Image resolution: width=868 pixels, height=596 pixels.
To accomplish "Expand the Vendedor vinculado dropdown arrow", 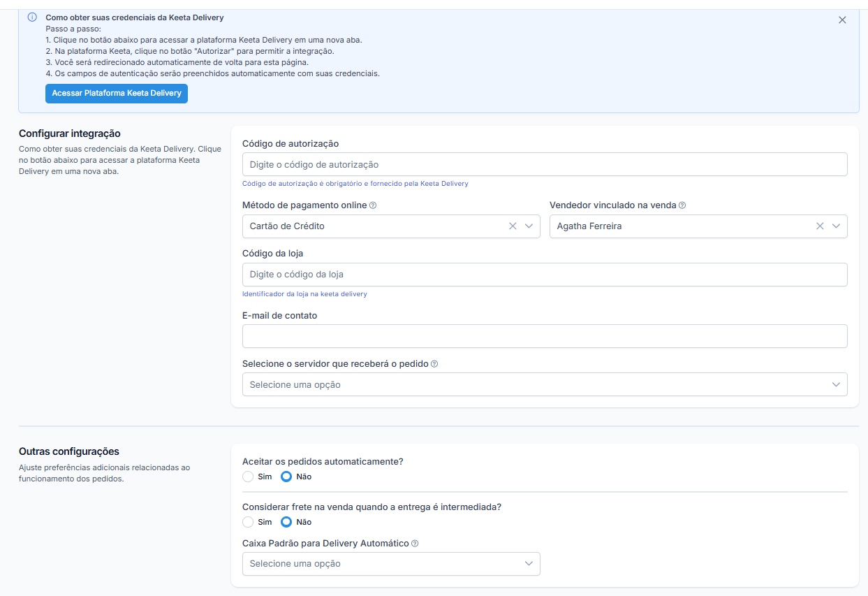I will tap(837, 226).
